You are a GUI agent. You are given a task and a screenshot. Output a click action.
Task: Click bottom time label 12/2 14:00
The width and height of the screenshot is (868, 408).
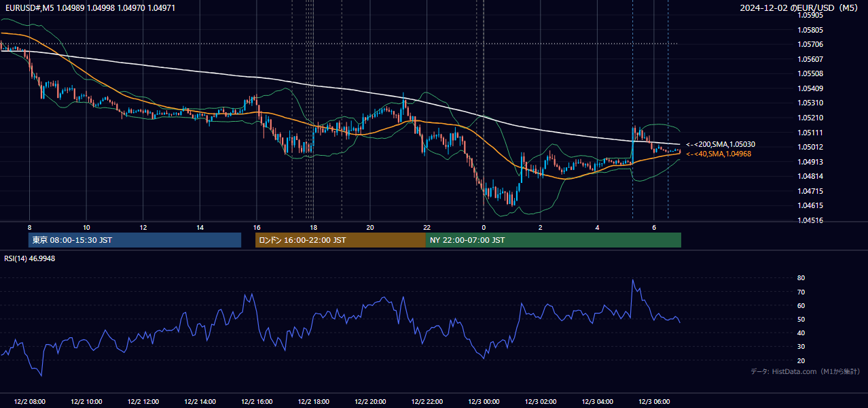tap(200, 401)
